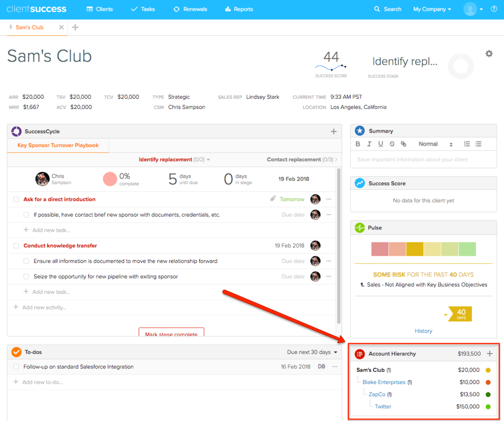Open Pulse History link
The width and height of the screenshot is (504, 421).
click(423, 331)
